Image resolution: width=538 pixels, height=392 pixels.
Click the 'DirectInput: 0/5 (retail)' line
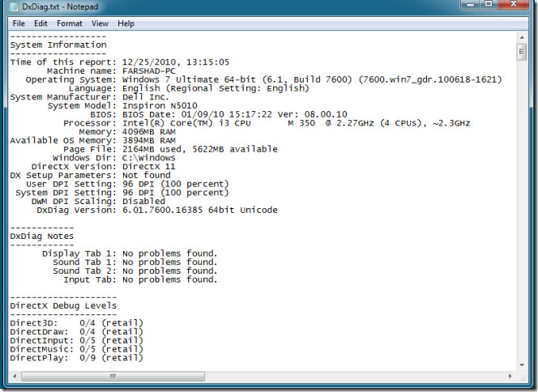point(76,340)
